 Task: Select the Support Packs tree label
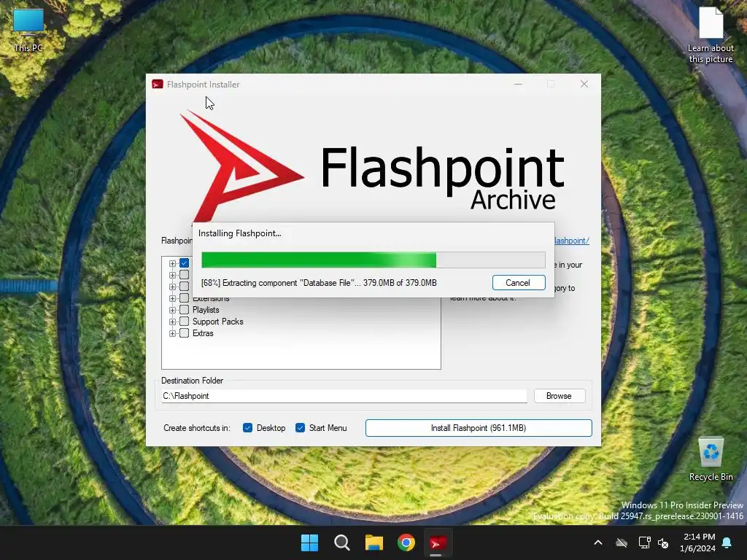pyautogui.click(x=217, y=322)
